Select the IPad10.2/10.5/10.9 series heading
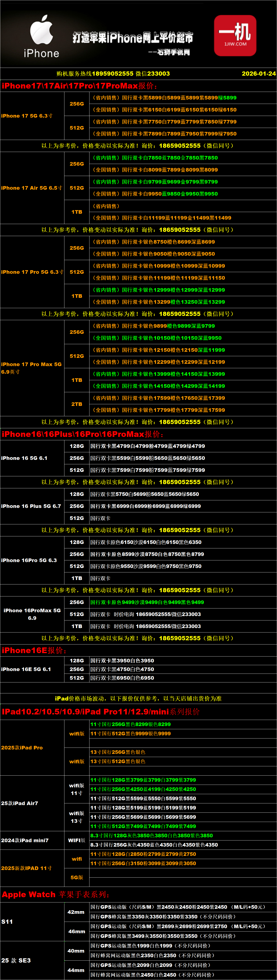 pos(100,712)
